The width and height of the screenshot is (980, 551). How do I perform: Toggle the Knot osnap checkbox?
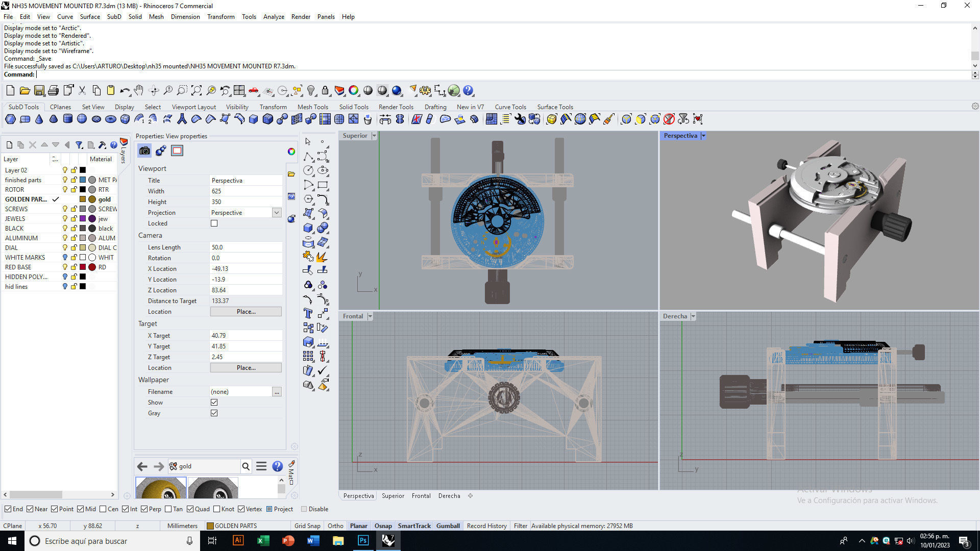tap(217, 509)
